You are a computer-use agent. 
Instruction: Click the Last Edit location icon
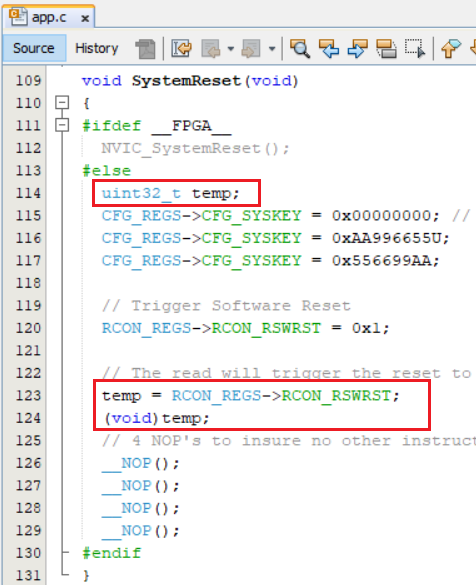point(181,49)
